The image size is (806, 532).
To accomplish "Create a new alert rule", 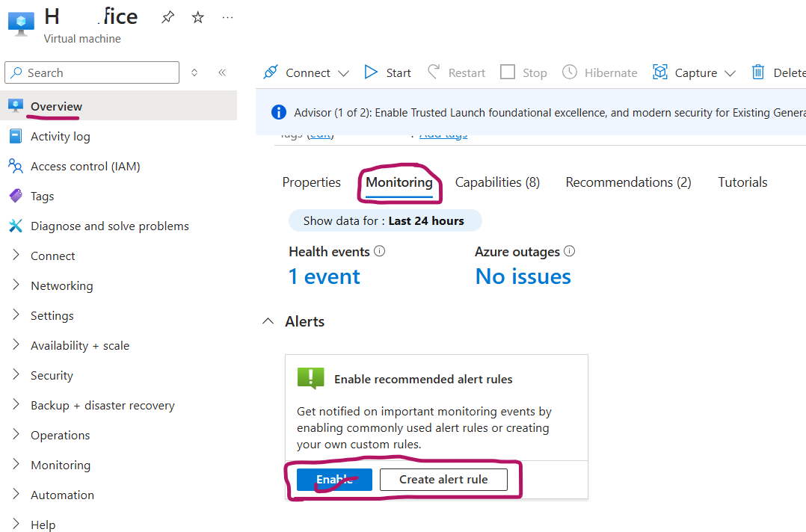I will click(443, 480).
